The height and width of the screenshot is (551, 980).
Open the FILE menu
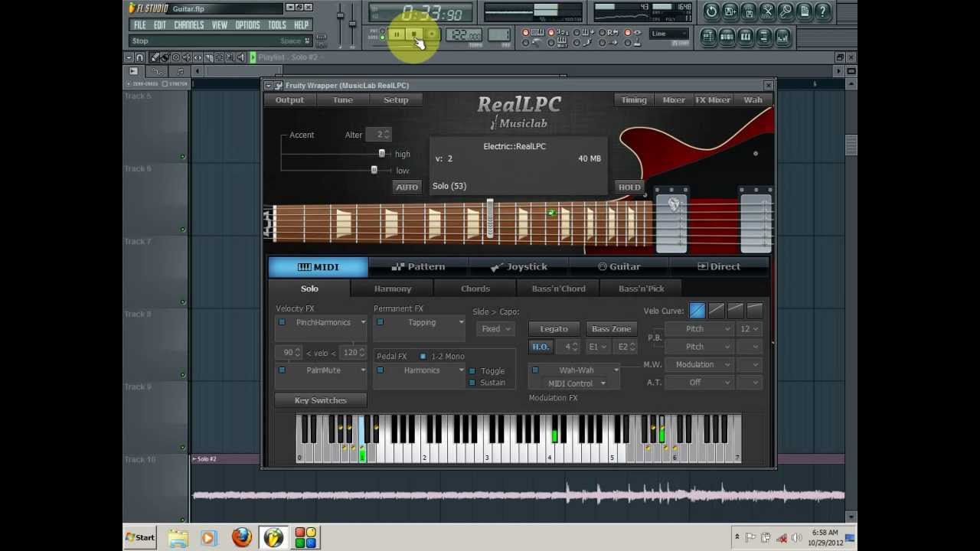(140, 24)
